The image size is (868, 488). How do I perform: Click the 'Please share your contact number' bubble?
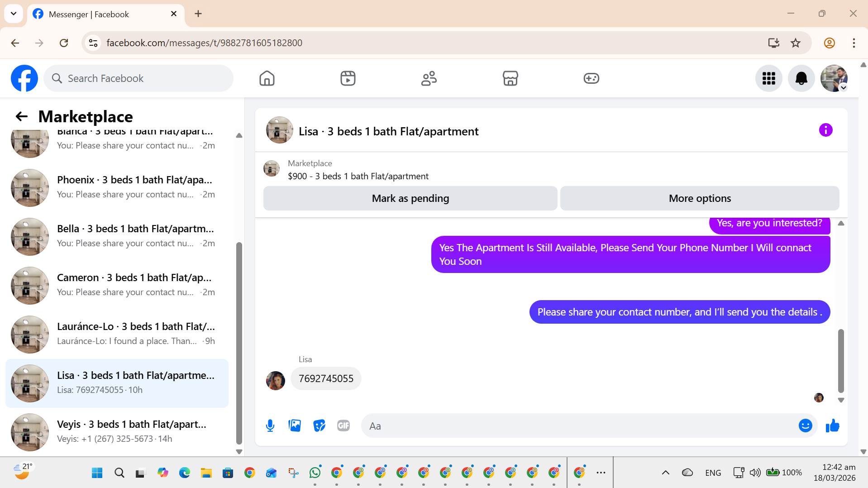679,312
